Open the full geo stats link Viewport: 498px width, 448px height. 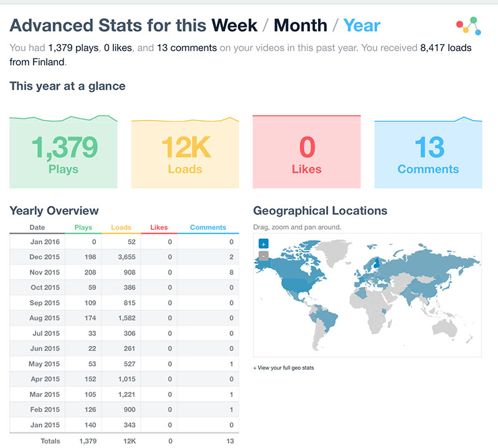coord(284,368)
